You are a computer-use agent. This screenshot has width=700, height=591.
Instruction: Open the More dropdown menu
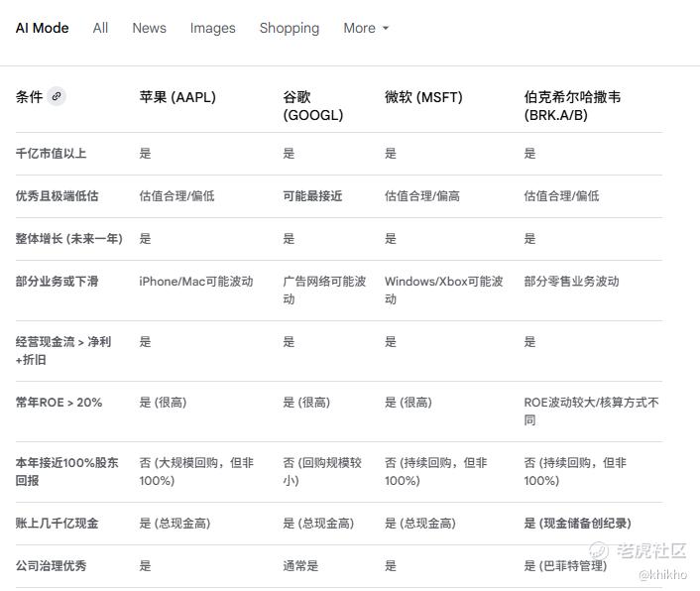pos(366,28)
